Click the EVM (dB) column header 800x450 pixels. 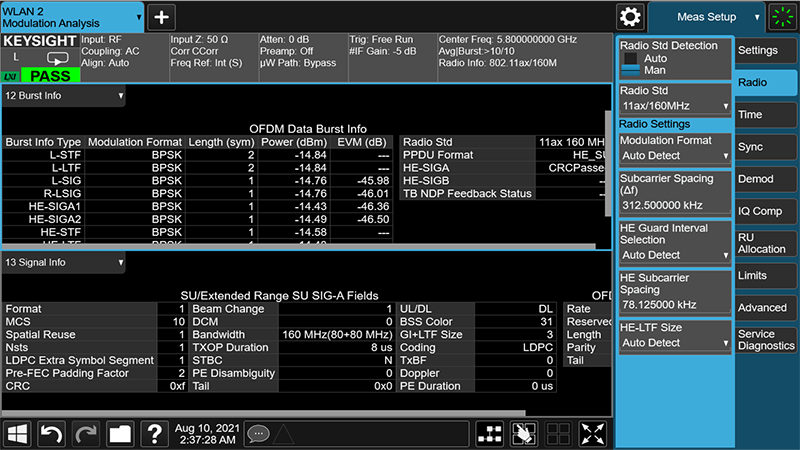tap(362, 142)
